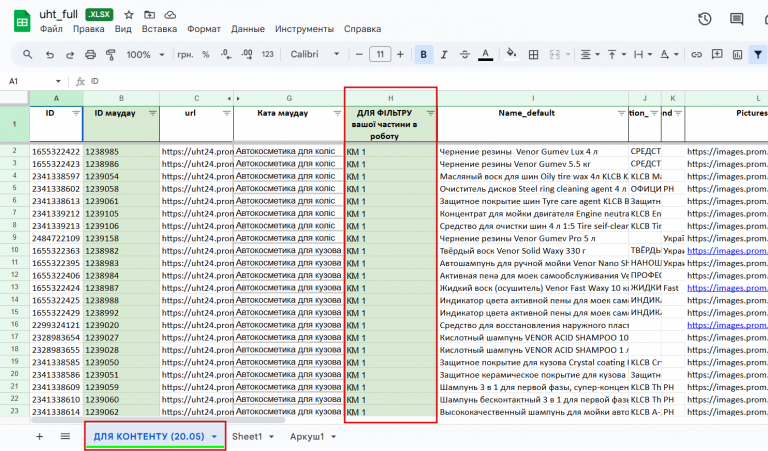This screenshot has width=768, height=451.
Task: Increase font size with plus
Action: [x=400, y=54]
